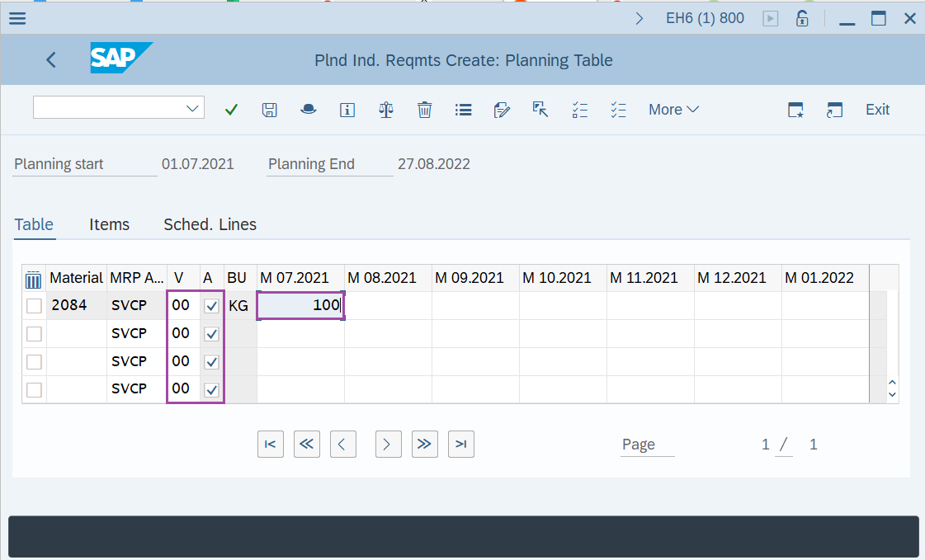Go back using the left arrow
Image resolution: width=925 pixels, height=560 pixels.
(x=51, y=59)
